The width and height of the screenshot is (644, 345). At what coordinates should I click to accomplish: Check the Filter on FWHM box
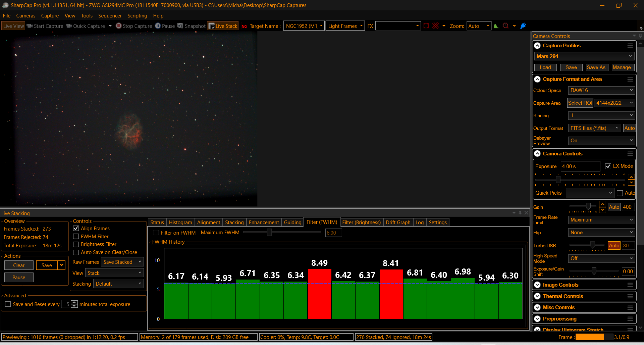[156, 233]
